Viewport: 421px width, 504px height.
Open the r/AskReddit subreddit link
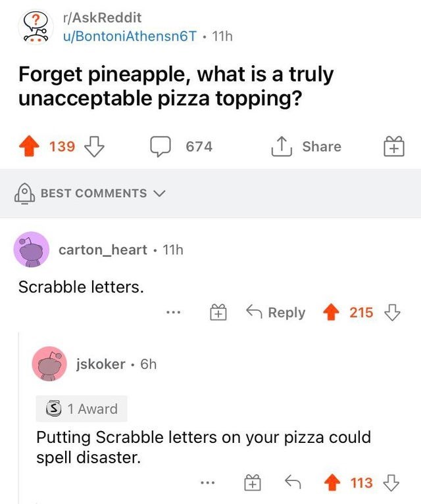(x=102, y=17)
